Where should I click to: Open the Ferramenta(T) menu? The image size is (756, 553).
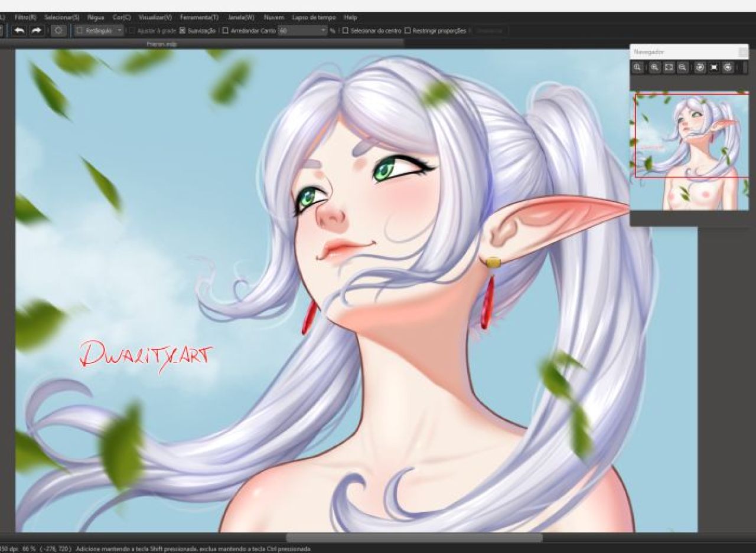199,18
